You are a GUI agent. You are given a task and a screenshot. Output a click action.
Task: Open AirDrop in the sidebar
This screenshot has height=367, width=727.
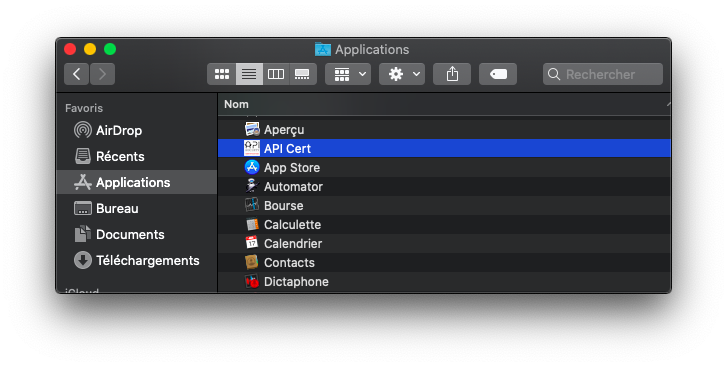coord(108,130)
